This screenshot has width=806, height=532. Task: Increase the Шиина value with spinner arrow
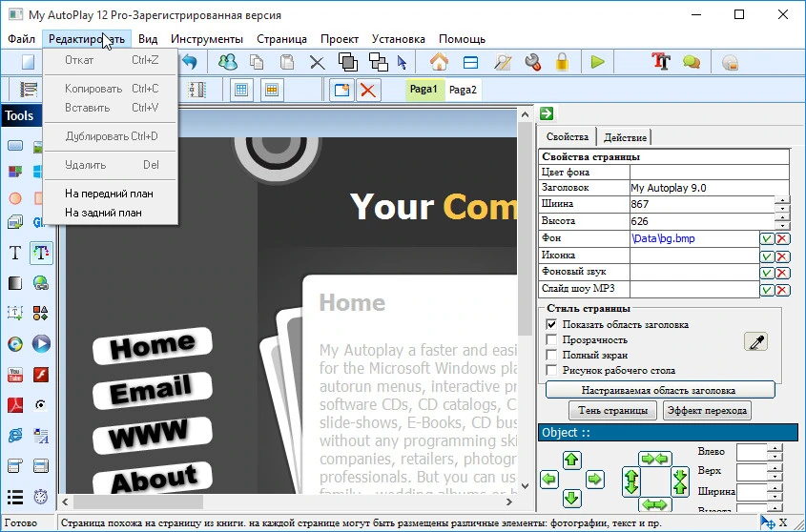click(782, 200)
